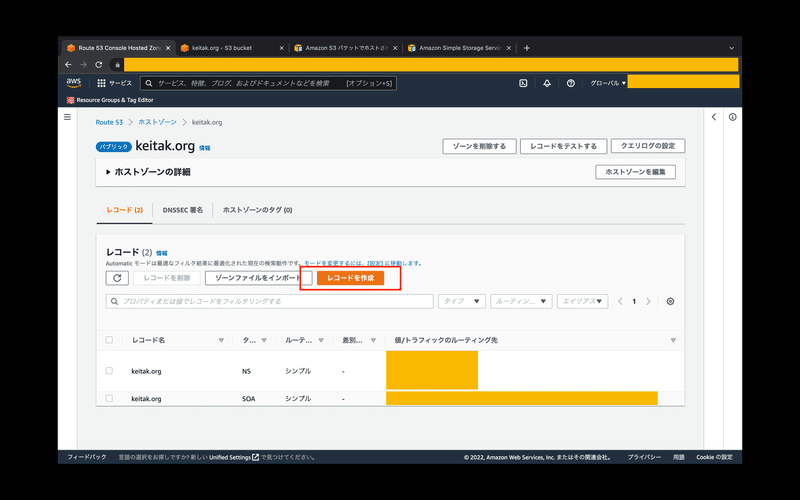Image resolution: width=800 pixels, height=500 pixels.
Task: Click ゾーンファイルをインポート button
Action: (258, 278)
